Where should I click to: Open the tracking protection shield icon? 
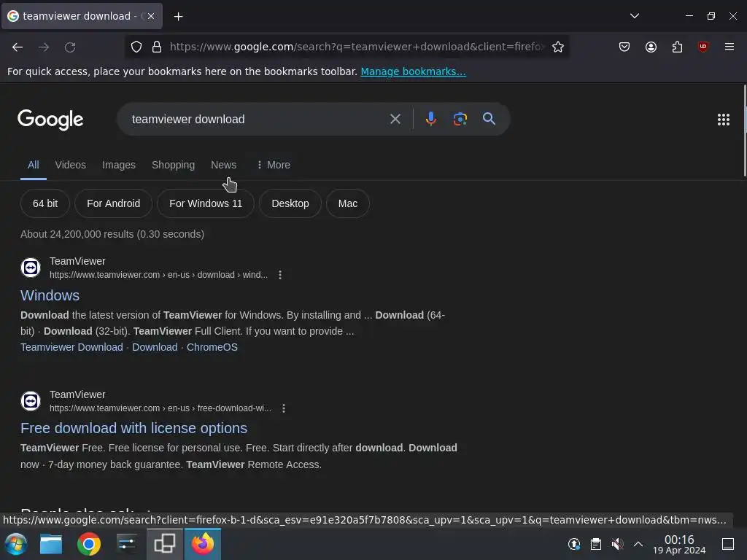[136, 47]
